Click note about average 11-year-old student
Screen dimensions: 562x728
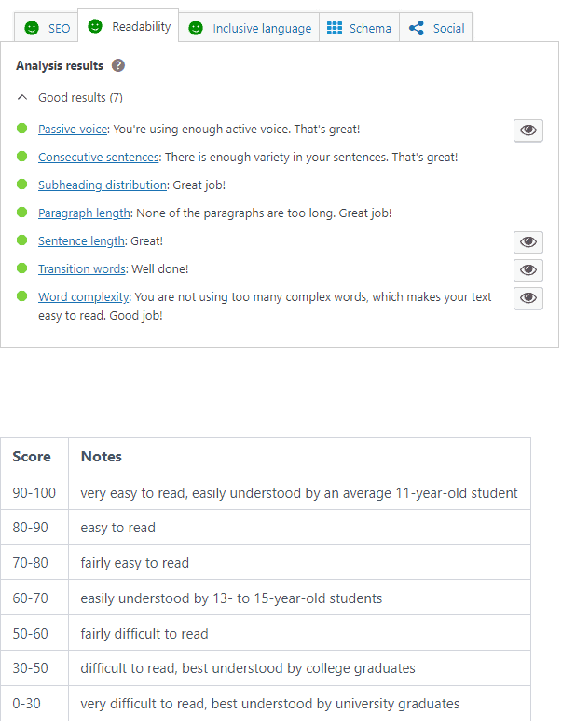(x=299, y=493)
